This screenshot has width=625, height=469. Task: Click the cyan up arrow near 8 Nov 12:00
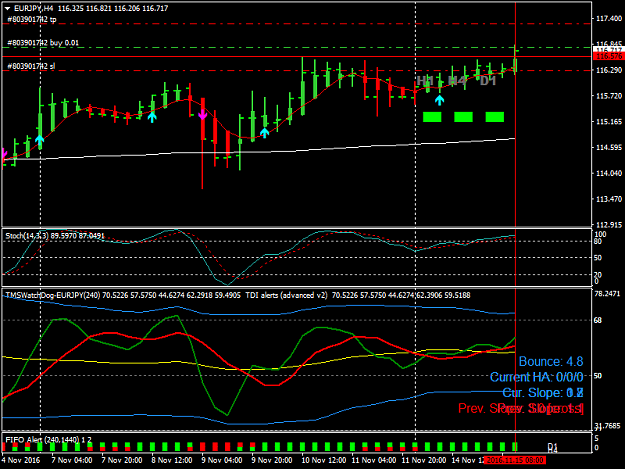[x=152, y=117]
